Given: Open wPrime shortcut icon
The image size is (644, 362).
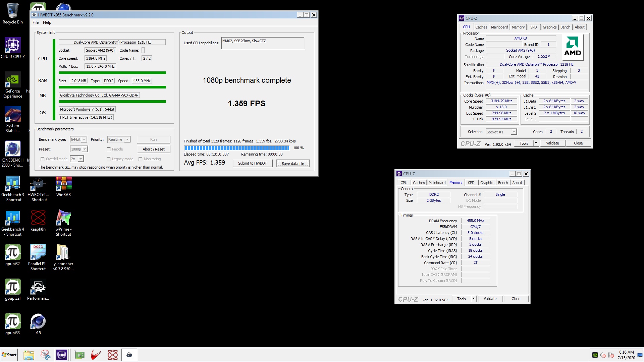Looking at the screenshot, I should tap(63, 223).
